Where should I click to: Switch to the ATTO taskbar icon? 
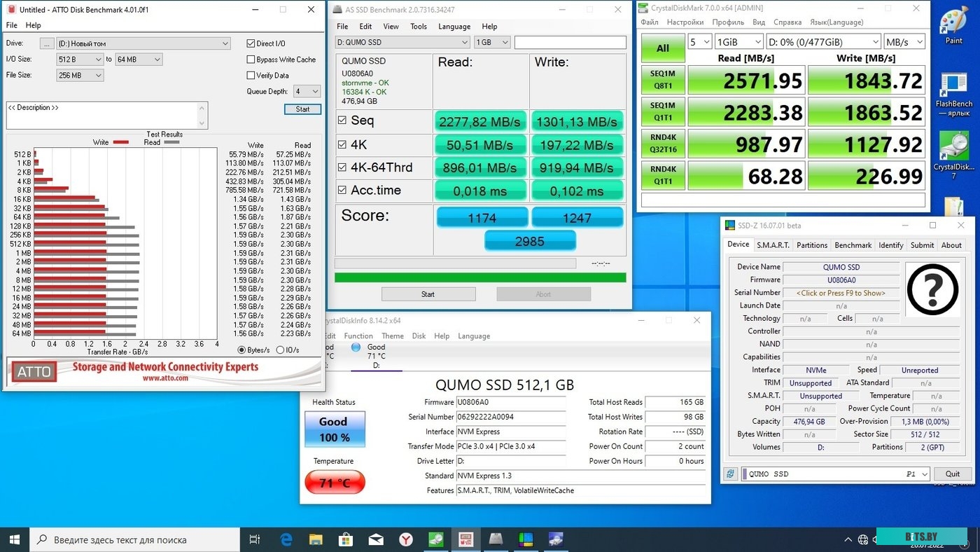pyautogui.click(x=466, y=539)
